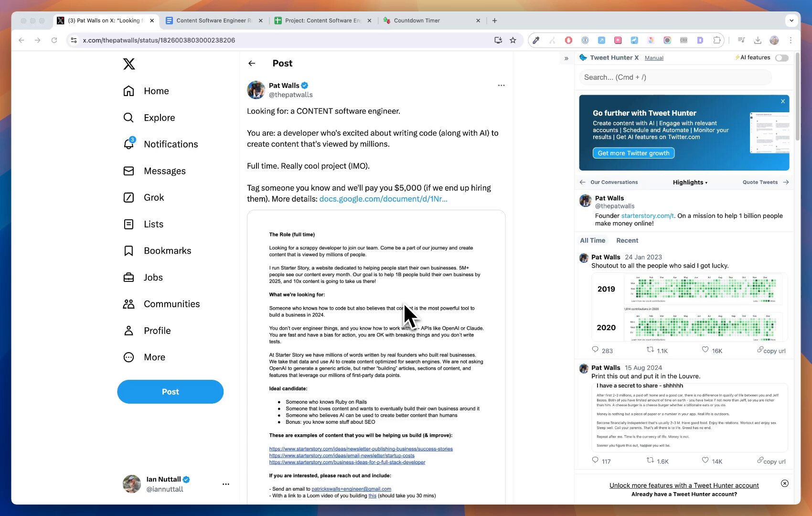Click the back arrow beside Post heading
The width and height of the screenshot is (812, 516).
tap(252, 63)
